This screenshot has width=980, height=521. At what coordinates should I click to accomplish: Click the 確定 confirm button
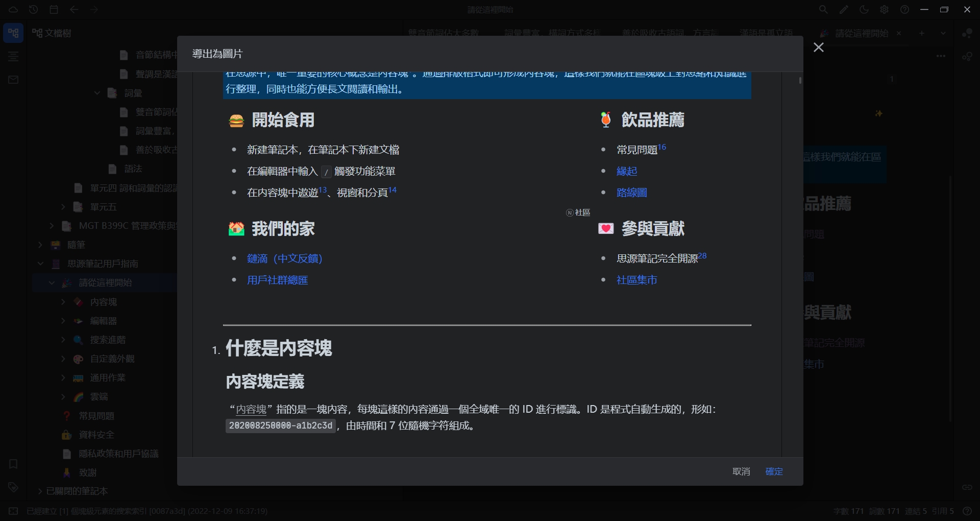coord(774,471)
